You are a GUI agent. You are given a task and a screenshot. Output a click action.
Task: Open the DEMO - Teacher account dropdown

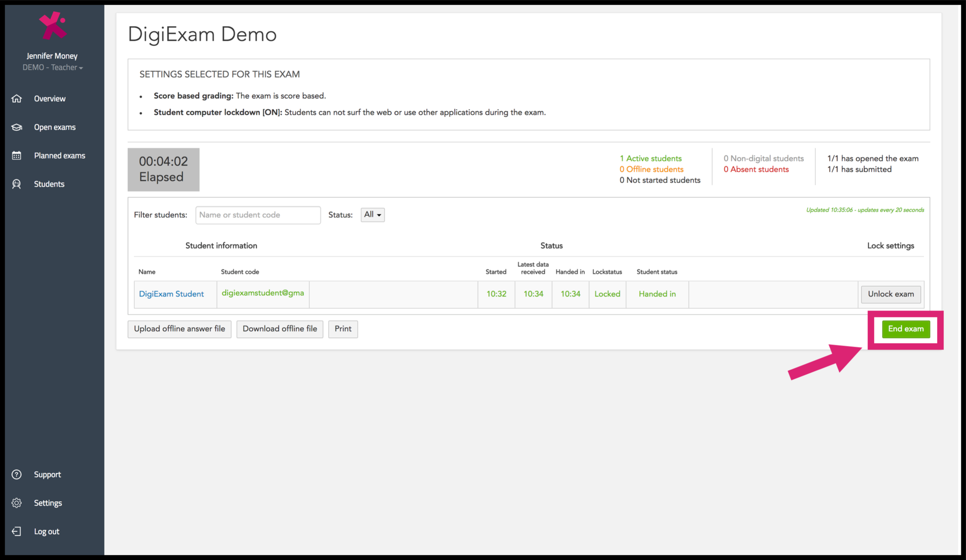pyautogui.click(x=52, y=67)
